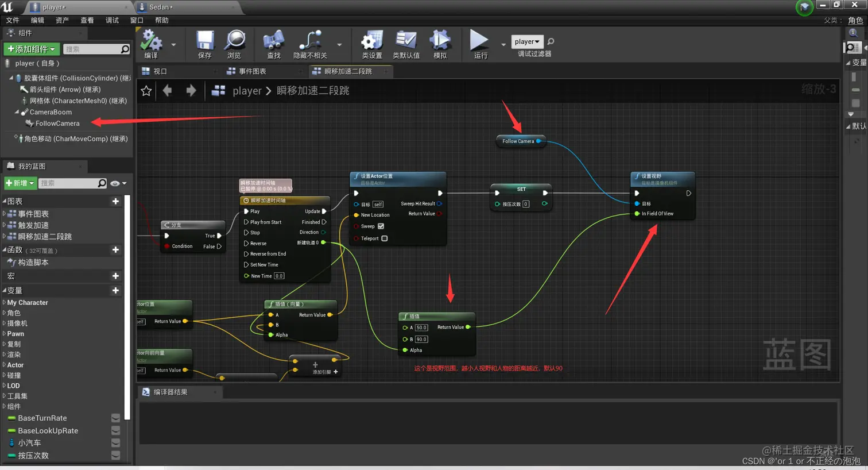This screenshot has width=868, height=470.
Task: Click the 按压次数 value field on SET node
Action: (x=526, y=204)
